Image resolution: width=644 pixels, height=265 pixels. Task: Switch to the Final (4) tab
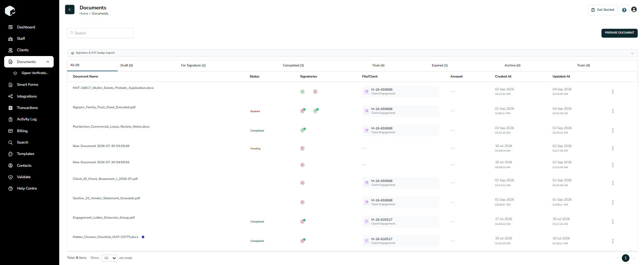click(x=378, y=65)
